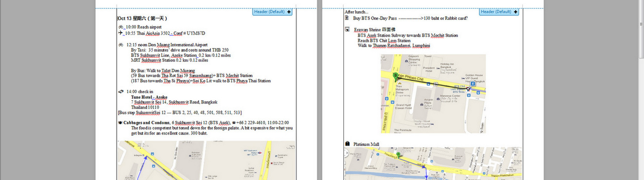Click the 'Platinum Mall' text
Viewport: 644px width, 180px height.
coord(366,144)
